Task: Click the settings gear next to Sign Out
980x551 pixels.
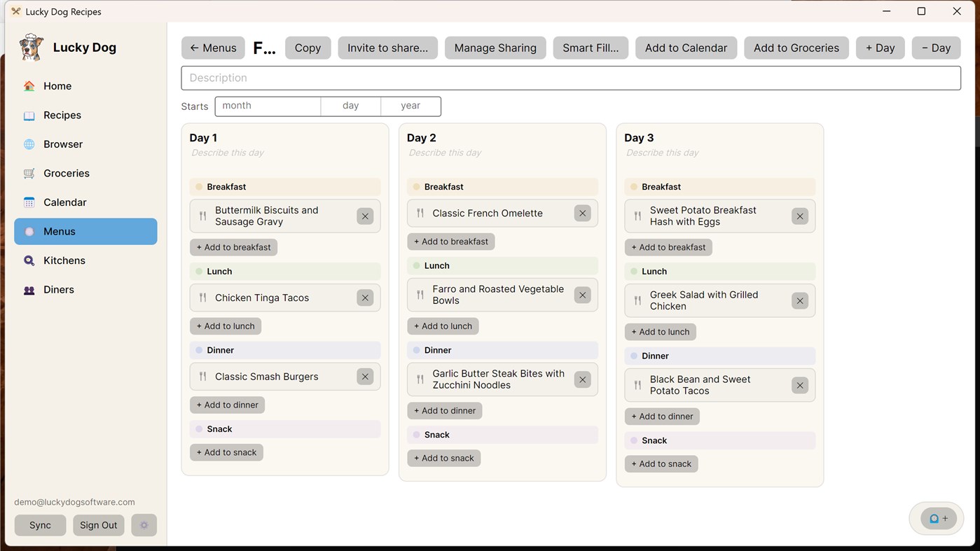Action: point(144,525)
